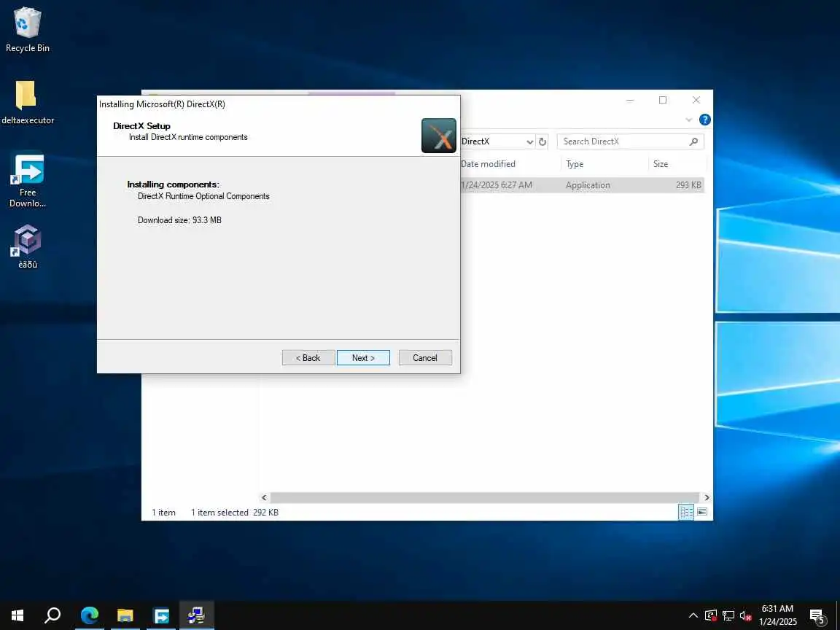Cancel the DirectX installation
This screenshot has width=840, height=630.
[x=425, y=358]
